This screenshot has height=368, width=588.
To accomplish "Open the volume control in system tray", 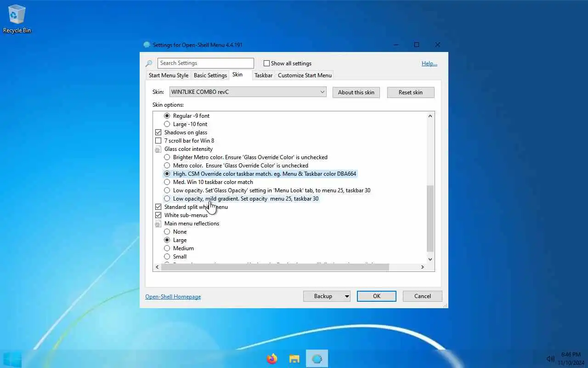I will pyautogui.click(x=550, y=359).
